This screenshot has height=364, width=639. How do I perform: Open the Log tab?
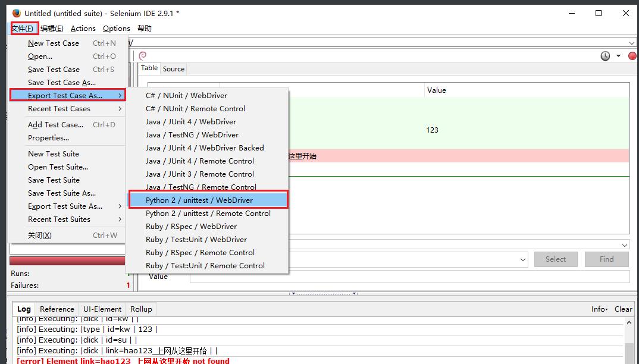24,309
